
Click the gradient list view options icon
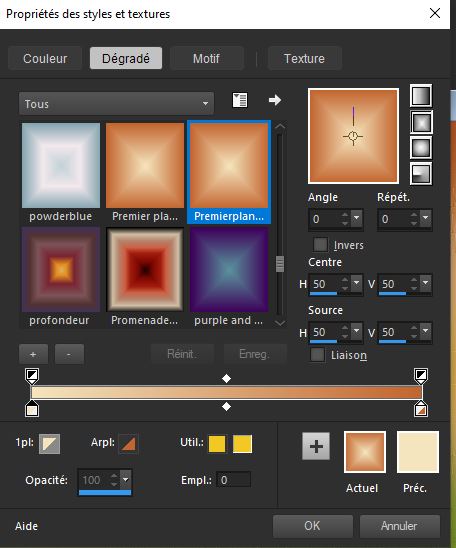(x=240, y=100)
